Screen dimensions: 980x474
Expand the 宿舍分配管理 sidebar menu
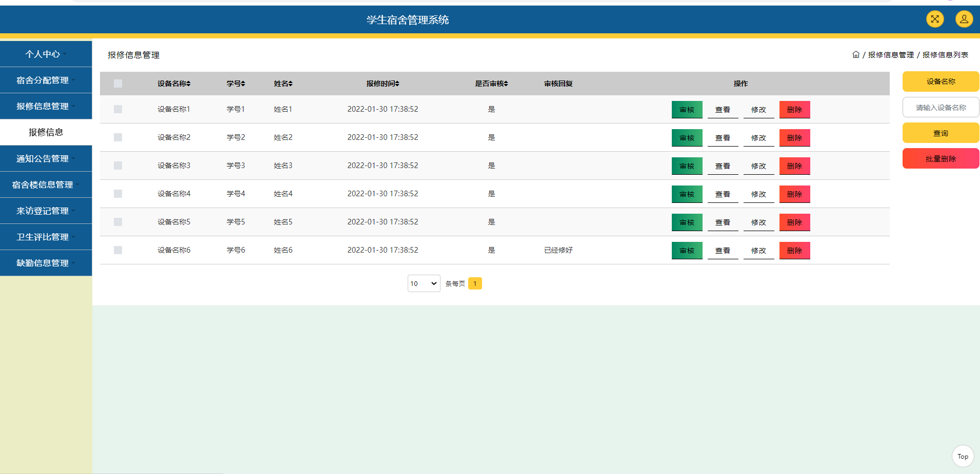click(x=46, y=80)
